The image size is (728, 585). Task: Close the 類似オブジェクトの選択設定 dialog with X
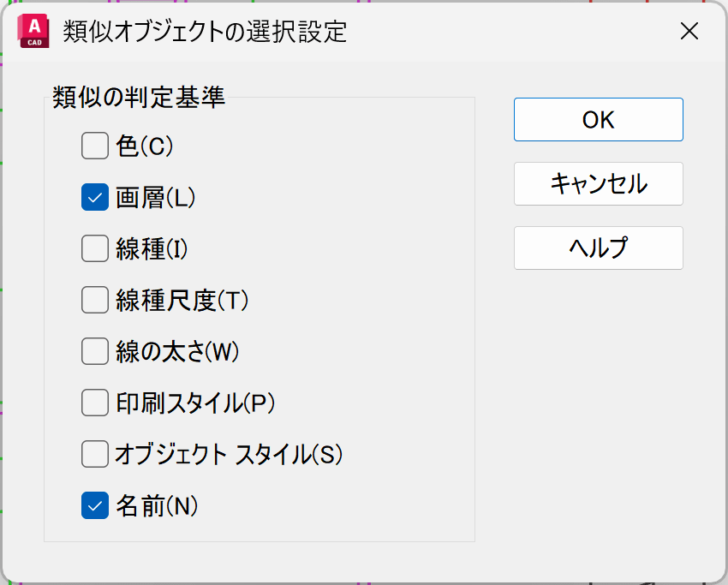coord(689,32)
